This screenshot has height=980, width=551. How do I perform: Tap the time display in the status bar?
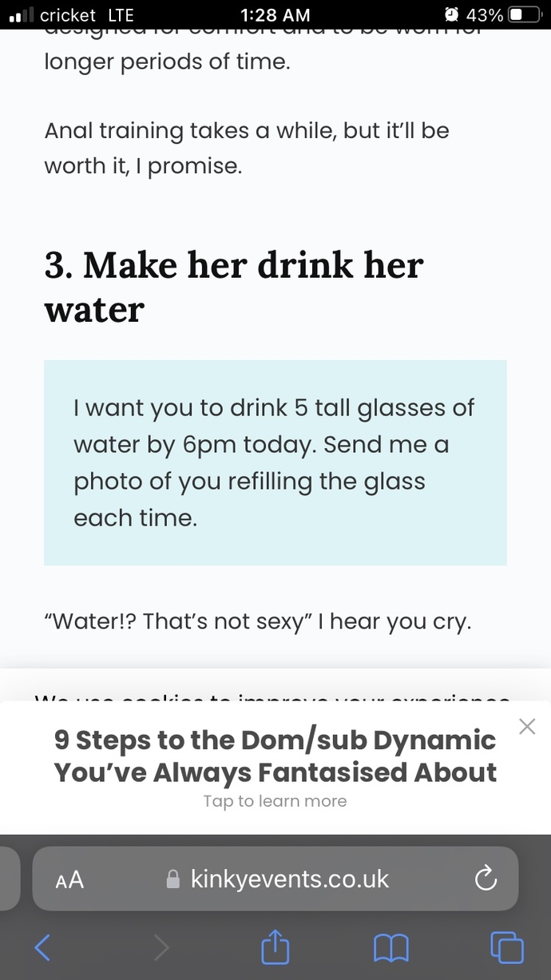pyautogui.click(x=275, y=14)
